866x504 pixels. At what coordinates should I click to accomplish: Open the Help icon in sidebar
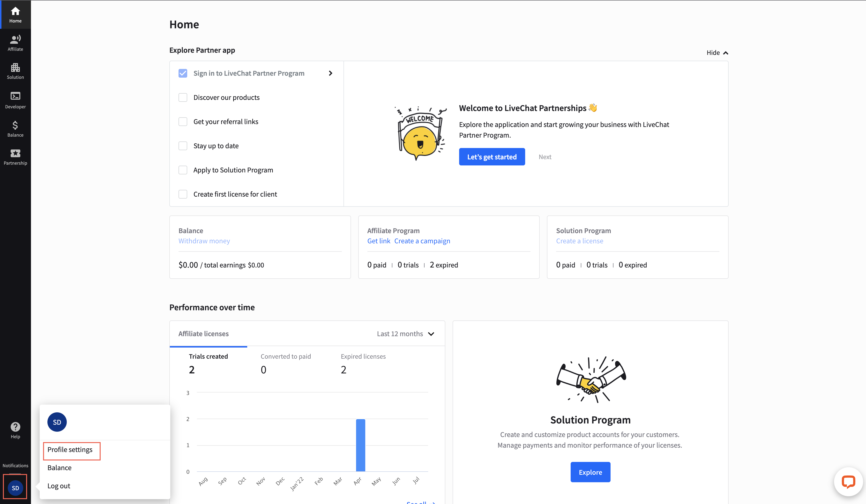pyautogui.click(x=15, y=430)
